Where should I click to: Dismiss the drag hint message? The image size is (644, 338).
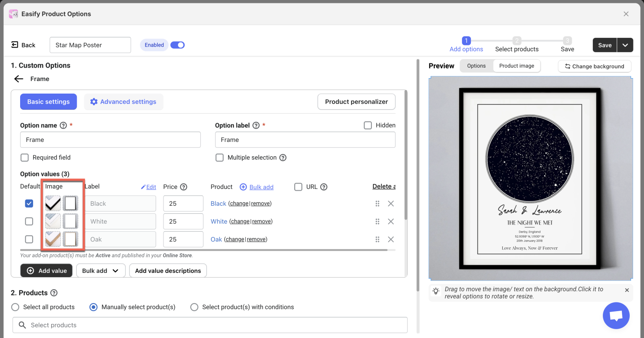(627, 290)
